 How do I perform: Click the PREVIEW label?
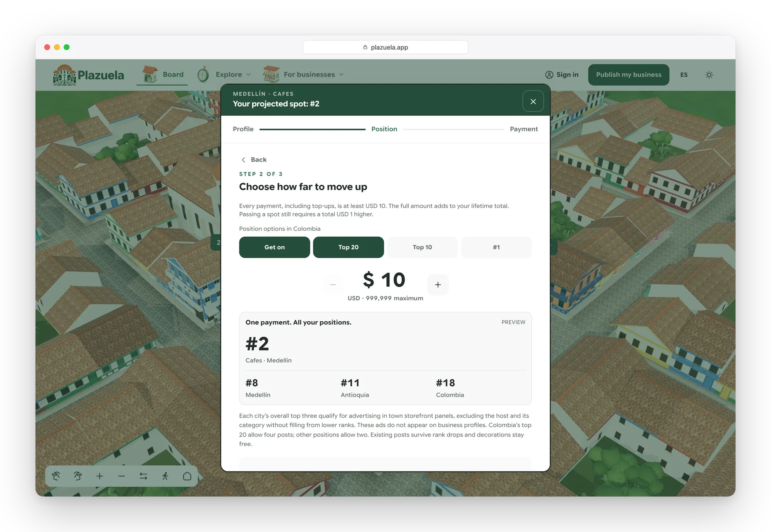pos(513,322)
